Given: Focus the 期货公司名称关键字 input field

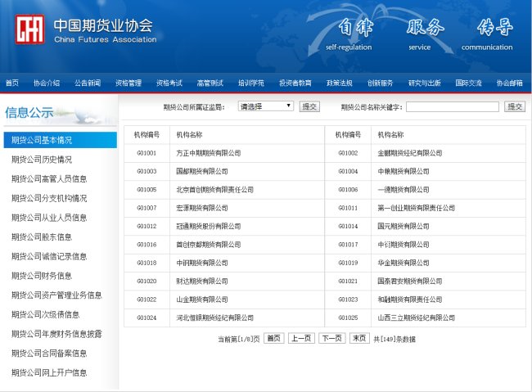Looking at the screenshot, I should (453, 107).
